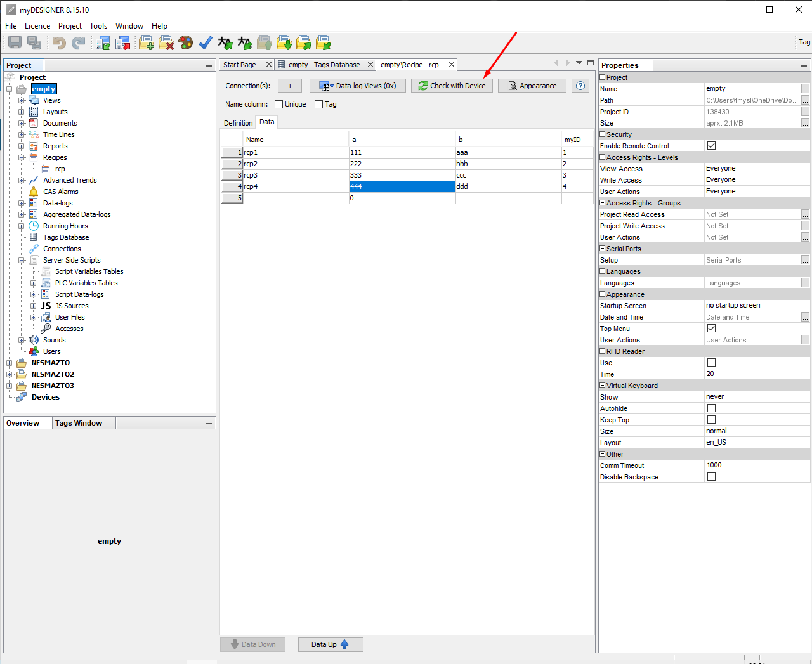Open the Tools menu

(x=98, y=26)
